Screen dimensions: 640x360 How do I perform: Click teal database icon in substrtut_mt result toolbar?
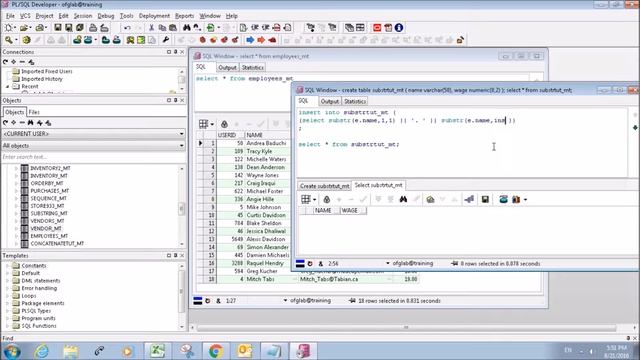503,200
